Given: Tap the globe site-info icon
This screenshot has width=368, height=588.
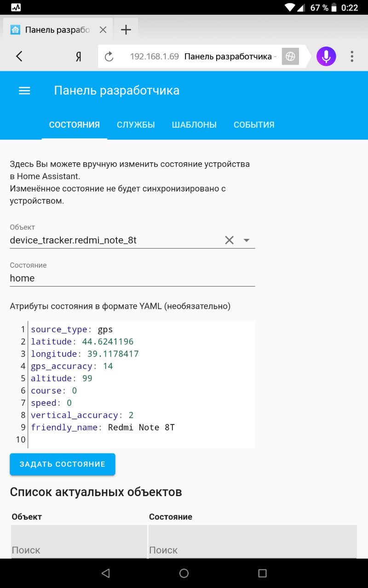Looking at the screenshot, I should 290,57.
